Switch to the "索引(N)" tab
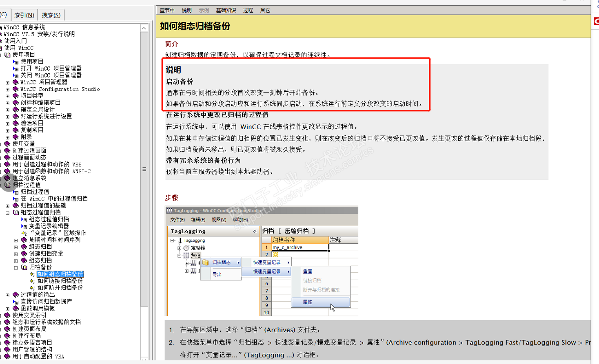Image resolution: width=599 pixels, height=364 pixels. click(24, 15)
